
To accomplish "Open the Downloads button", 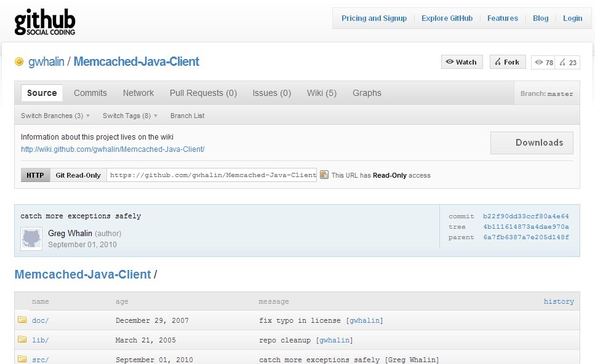I will point(532,143).
